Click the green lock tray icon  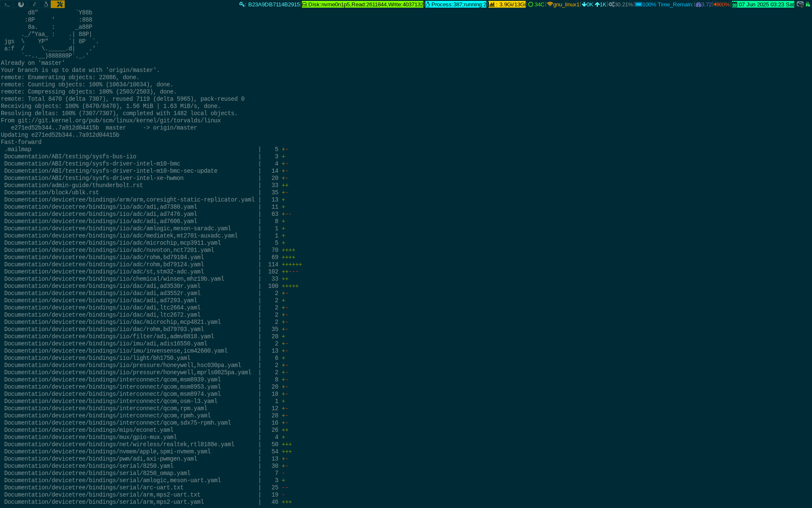(808, 4)
